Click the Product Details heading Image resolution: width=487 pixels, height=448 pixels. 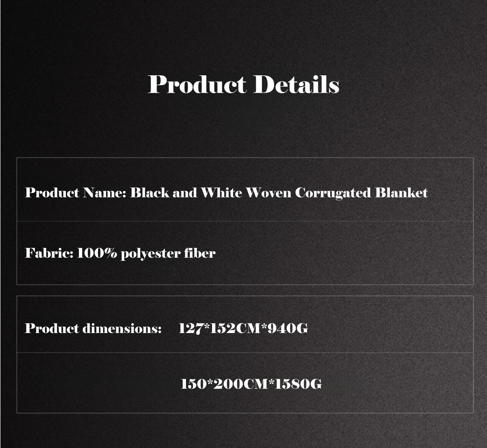(x=243, y=84)
